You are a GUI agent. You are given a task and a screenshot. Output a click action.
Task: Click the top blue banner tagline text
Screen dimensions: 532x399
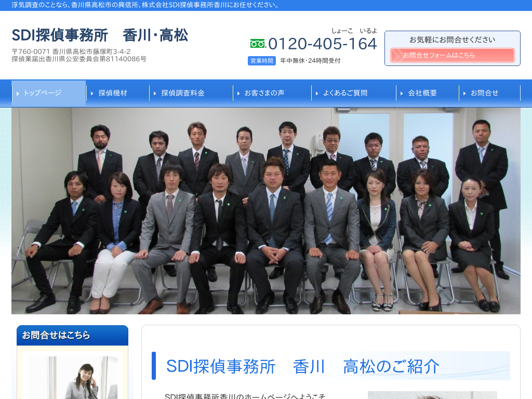coord(145,5)
